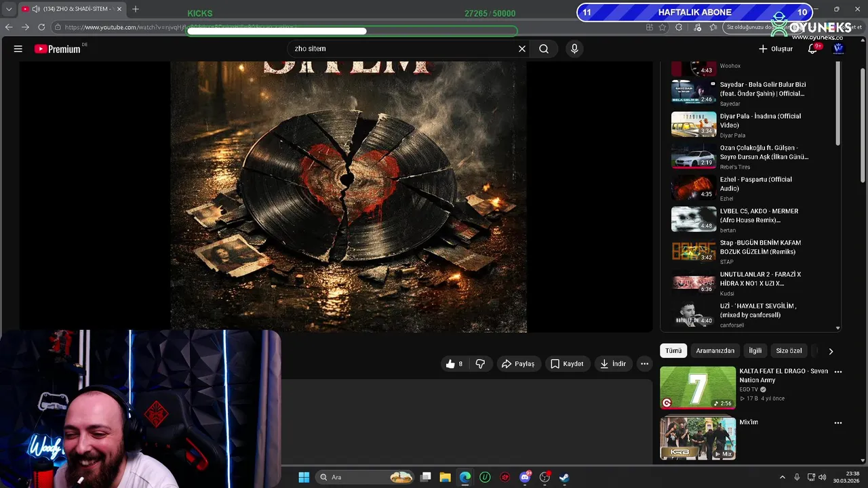
Task: Click the Oluştur create button
Action: 776,49
